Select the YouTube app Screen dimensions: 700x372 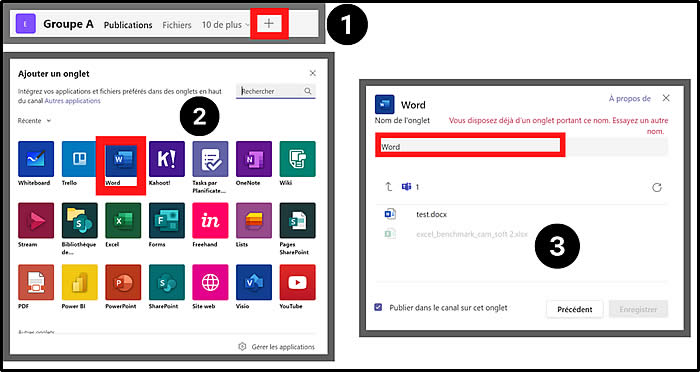click(297, 282)
